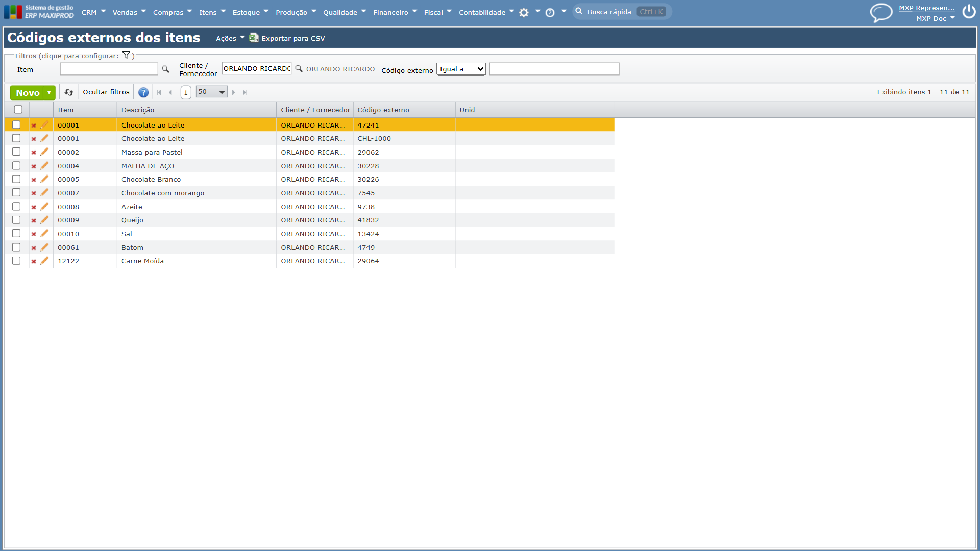
Task: Delete the Queijo row
Action: coord(34,220)
